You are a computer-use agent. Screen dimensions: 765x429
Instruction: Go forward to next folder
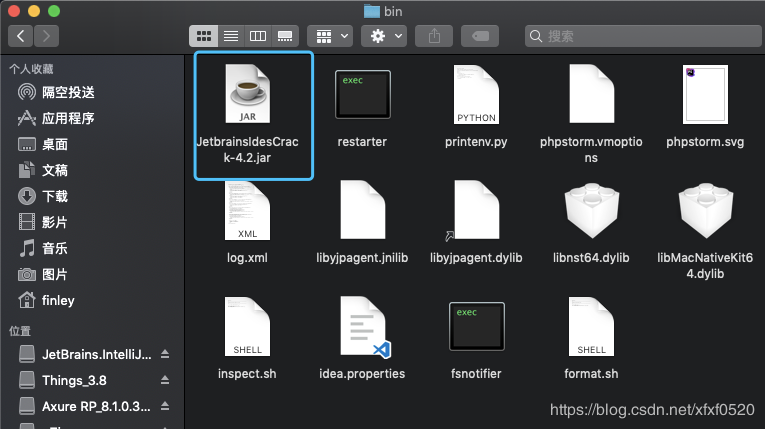point(46,36)
